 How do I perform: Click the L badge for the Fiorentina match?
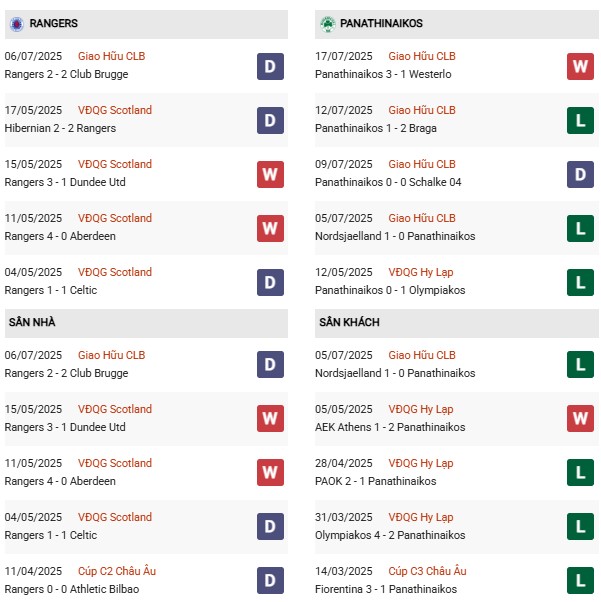(x=580, y=581)
